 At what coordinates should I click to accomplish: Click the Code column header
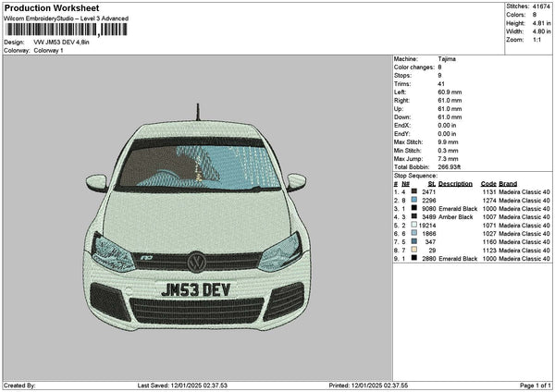488,184
